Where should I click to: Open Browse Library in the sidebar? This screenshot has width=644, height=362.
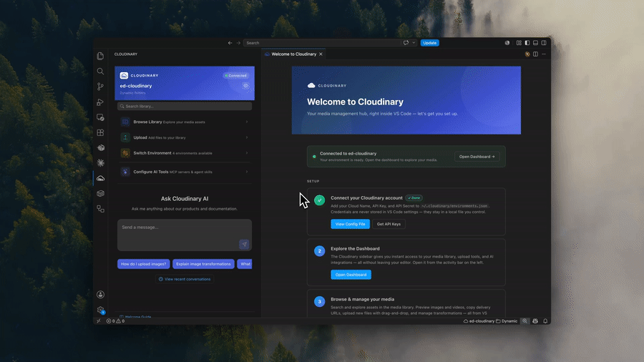185,122
